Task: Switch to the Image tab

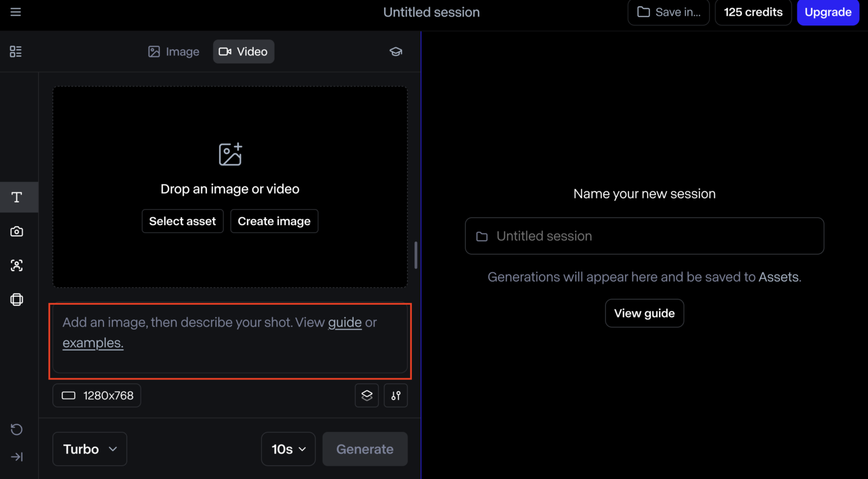Action: coord(173,51)
